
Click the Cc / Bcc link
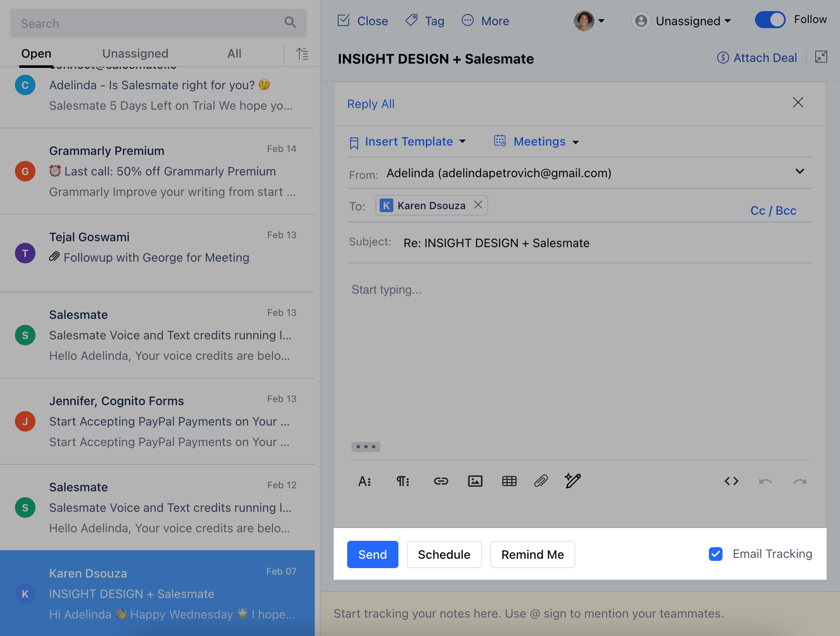(x=773, y=210)
